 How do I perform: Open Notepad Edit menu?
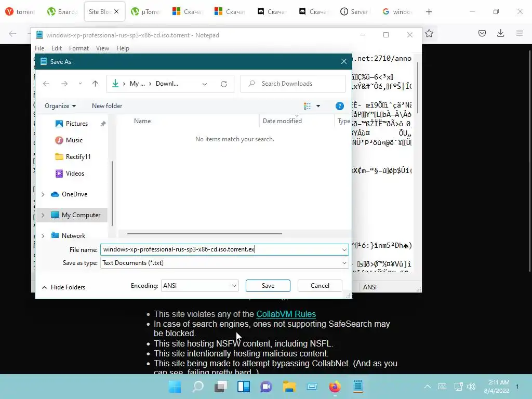tap(56, 48)
